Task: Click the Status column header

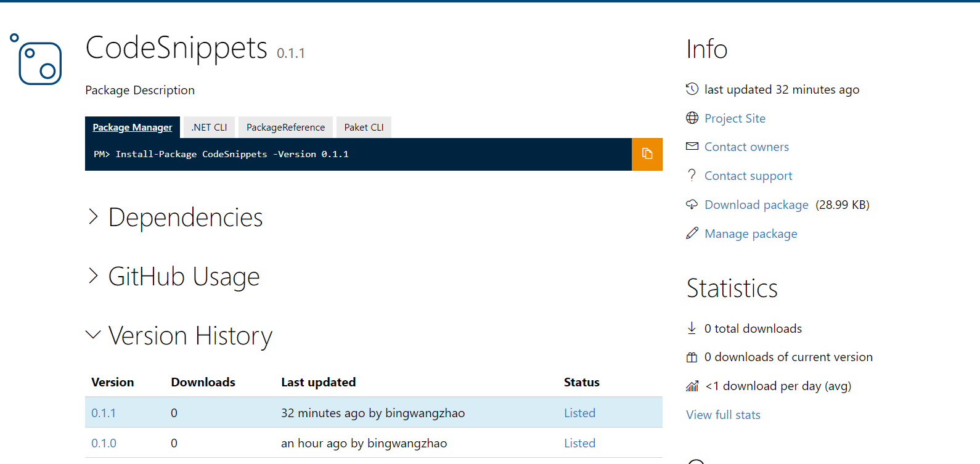Action: [x=581, y=382]
